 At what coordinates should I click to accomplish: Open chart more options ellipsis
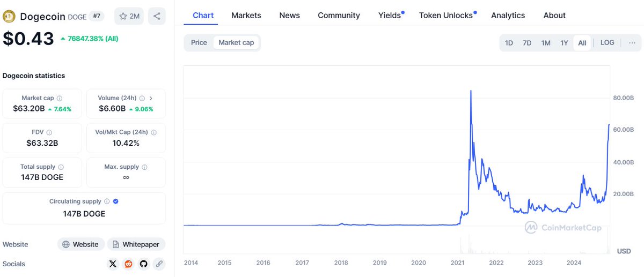(633, 42)
